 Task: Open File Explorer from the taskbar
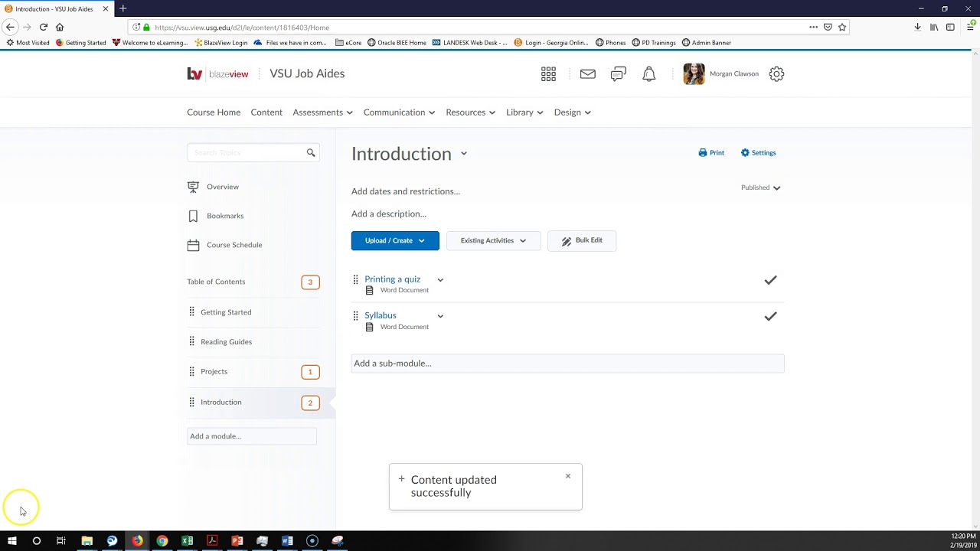click(x=87, y=540)
